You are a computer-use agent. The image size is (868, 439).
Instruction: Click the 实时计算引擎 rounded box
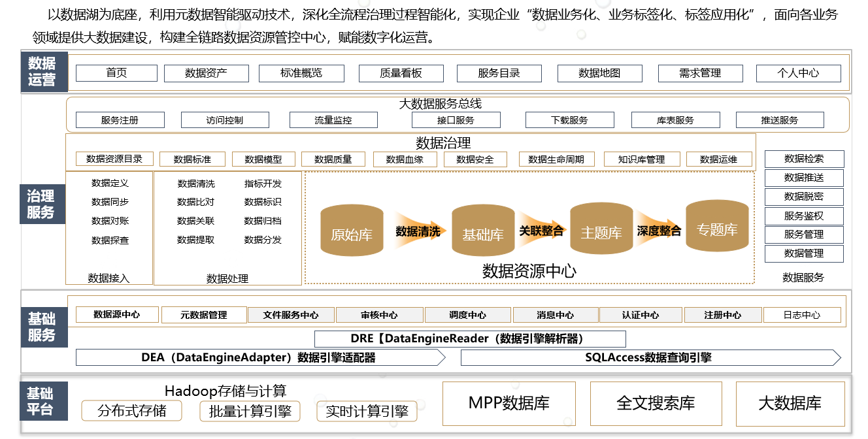tap(367, 411)
